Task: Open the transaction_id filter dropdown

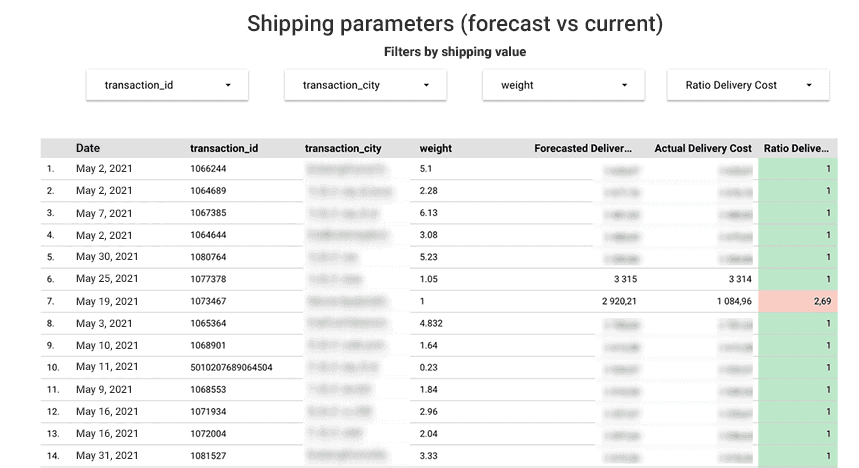Action: (167, 86)
